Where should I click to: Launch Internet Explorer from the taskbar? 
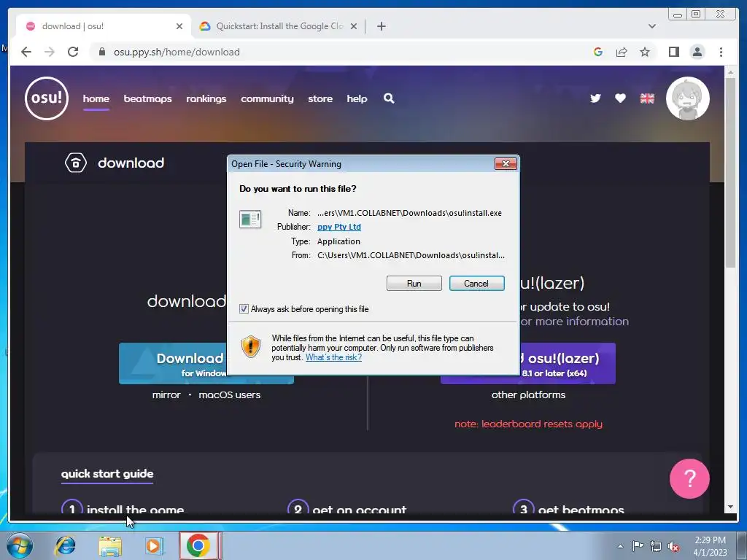[x=65, y=545]
